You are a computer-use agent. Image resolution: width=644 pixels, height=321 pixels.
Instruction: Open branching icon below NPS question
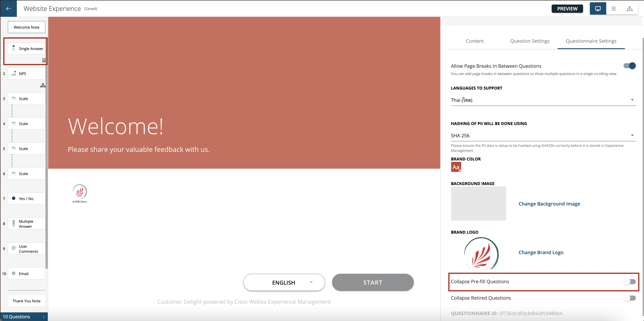pos(43,85)
